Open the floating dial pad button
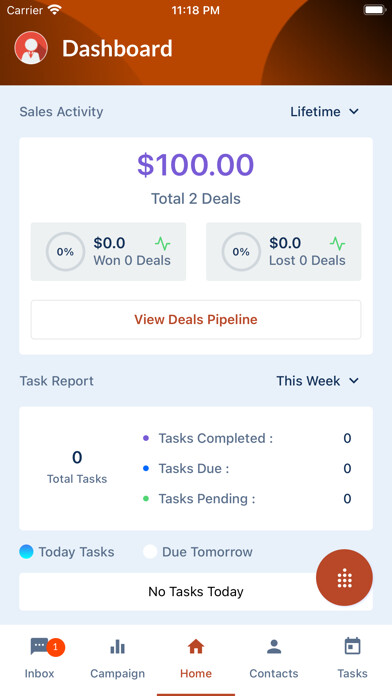This screenshot has width=392, height=696. 344,577
